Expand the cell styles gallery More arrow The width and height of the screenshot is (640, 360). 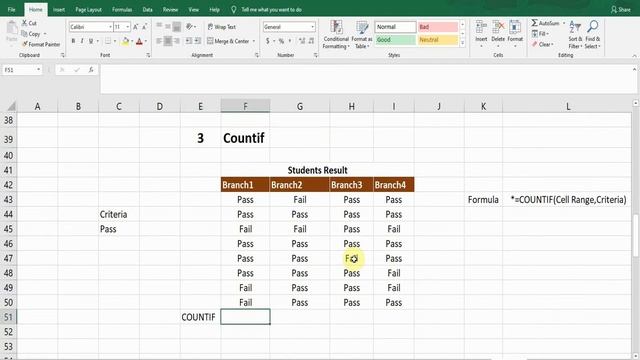pos(462,42)
